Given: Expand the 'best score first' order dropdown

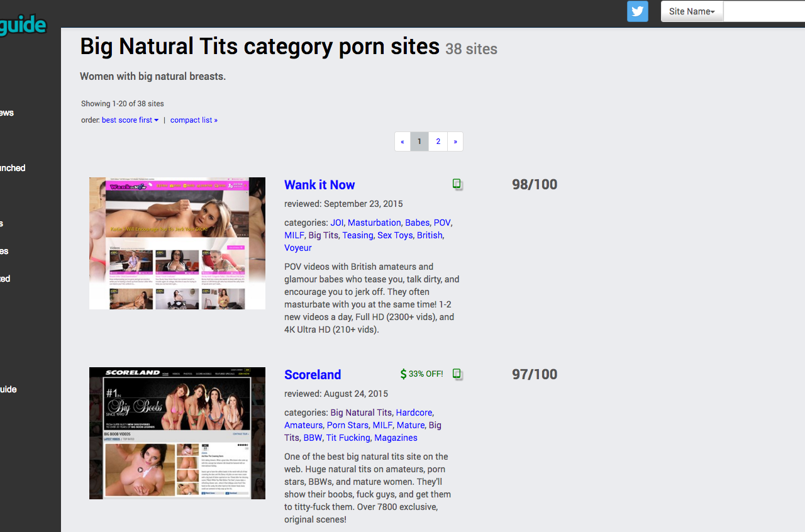Looking at the screenshot, I should (130, 120).
